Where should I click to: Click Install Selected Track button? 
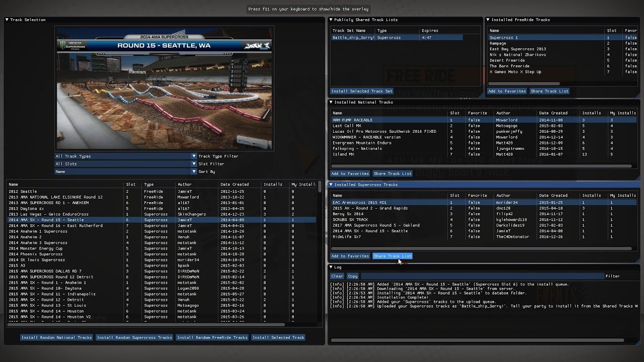coord(278,337)
